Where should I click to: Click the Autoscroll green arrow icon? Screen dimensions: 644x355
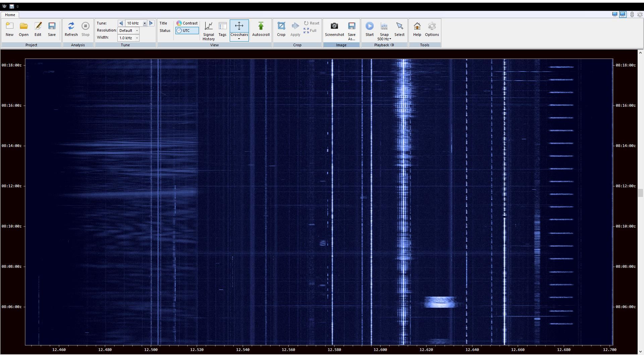[261, 27]
